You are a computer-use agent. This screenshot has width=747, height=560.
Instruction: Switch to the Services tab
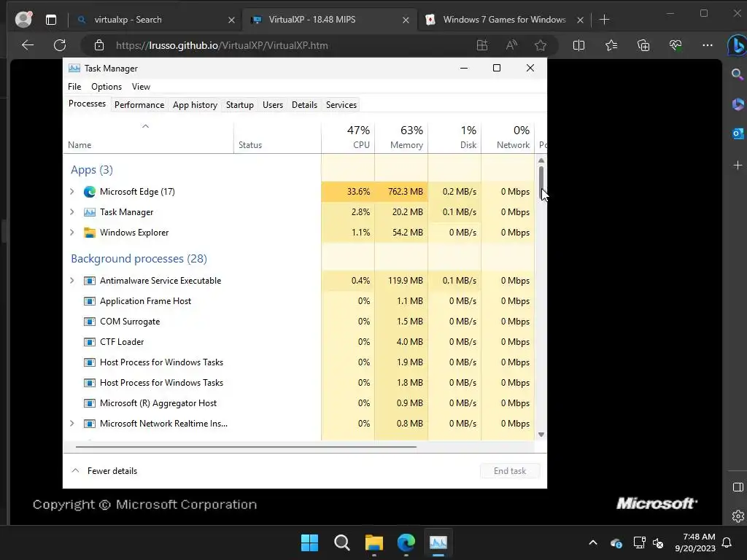point(341,105)
